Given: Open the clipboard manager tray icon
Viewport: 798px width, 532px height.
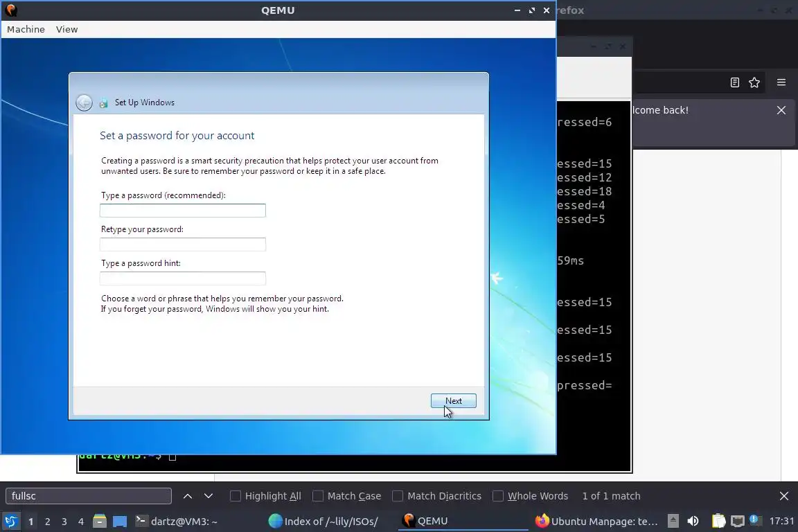Looking at the screenshot, I should pos(718,522).
